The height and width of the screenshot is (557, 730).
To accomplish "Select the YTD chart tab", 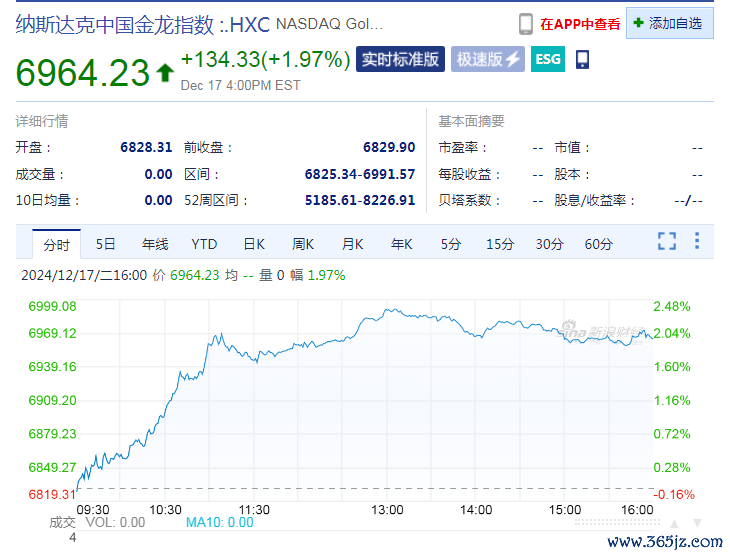I will [204, 244].
